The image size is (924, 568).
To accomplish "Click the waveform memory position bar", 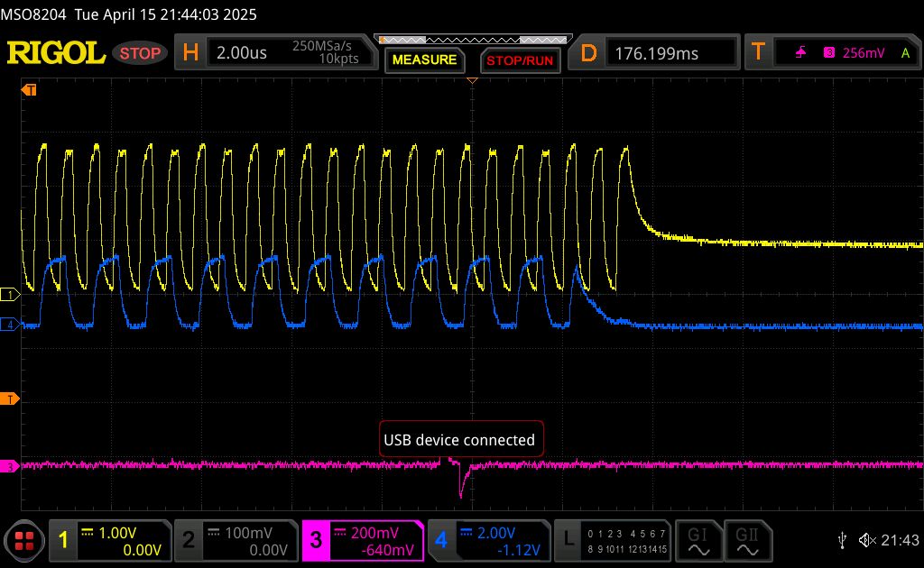I will 474,39.
